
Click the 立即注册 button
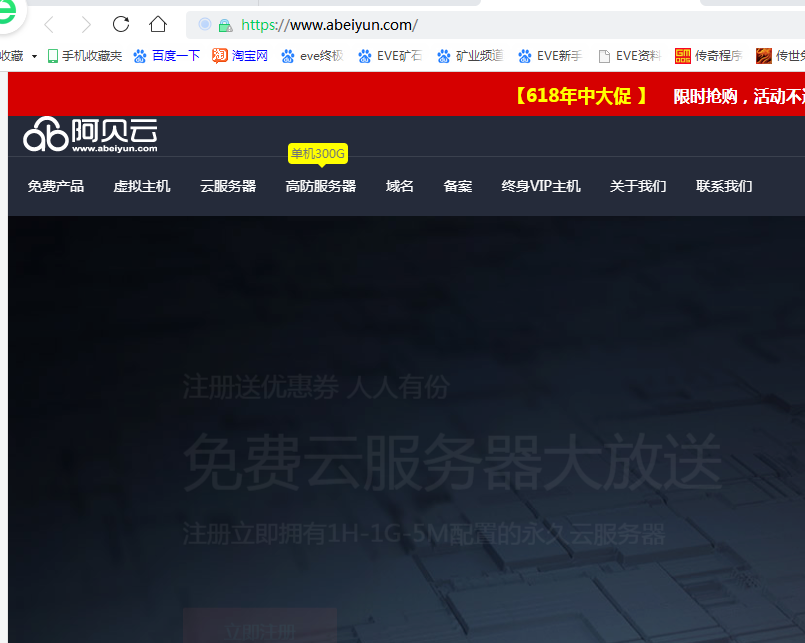point(260,626)
